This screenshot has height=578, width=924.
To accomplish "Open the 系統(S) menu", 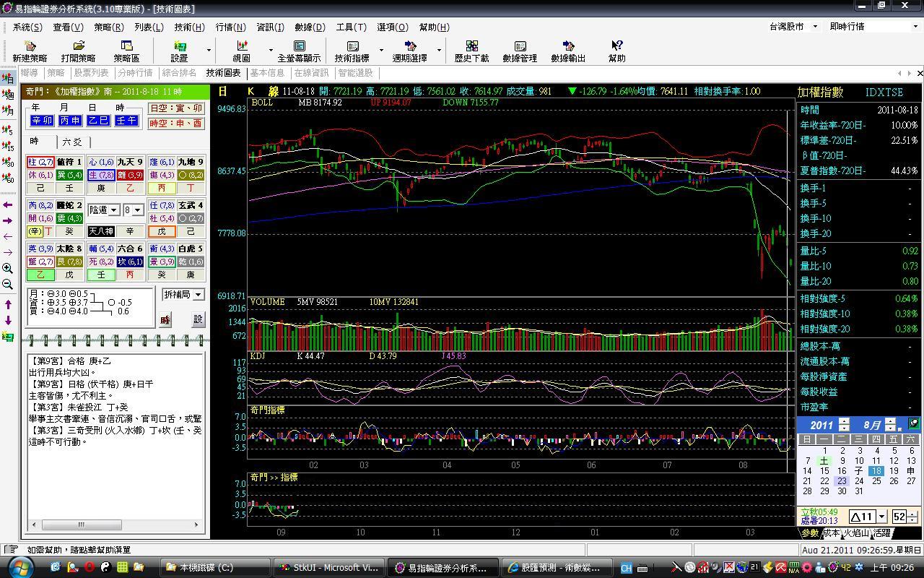I will coord(27,27).
